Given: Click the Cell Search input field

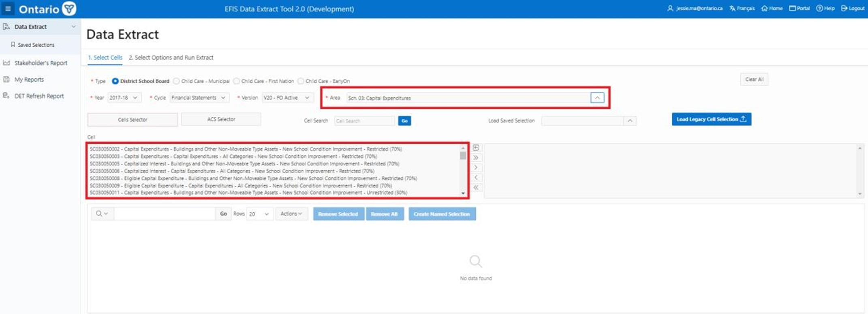Looking at the screenshot, I should (364, 121).
